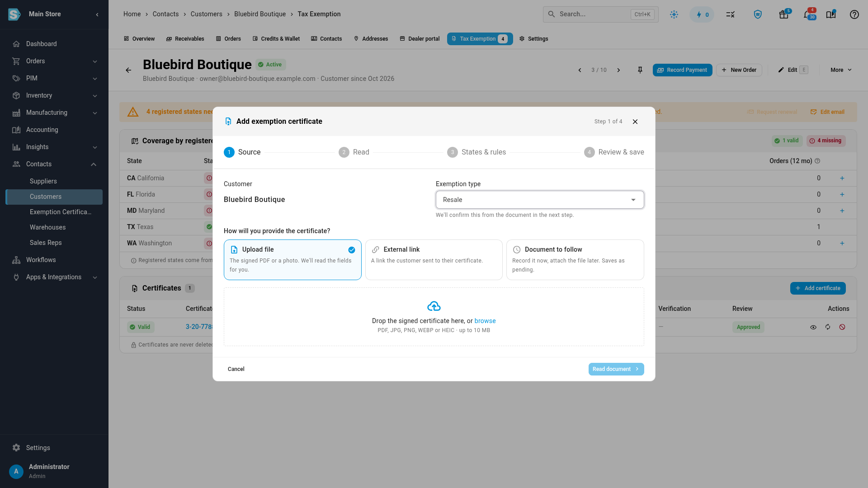Click the renew arrows icon in Actions
The height and width of the screenshot is (488, 868).
pyautogui.click(x=828, y=327)
